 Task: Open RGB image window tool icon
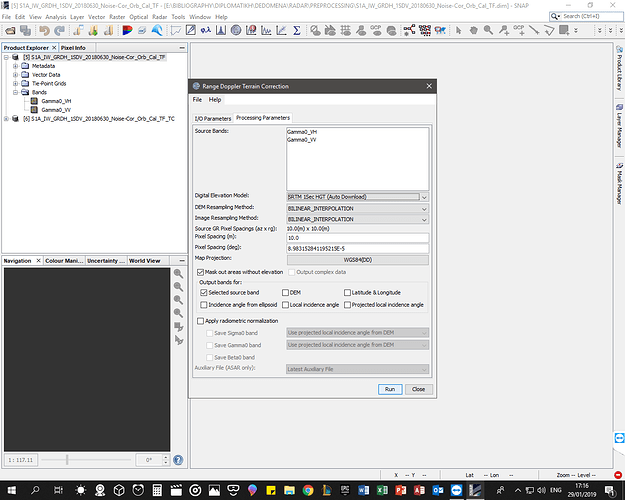click(127, 30)
